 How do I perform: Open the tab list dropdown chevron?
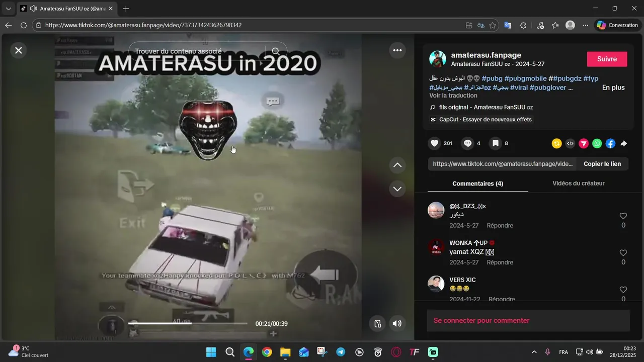click(8, 9)
